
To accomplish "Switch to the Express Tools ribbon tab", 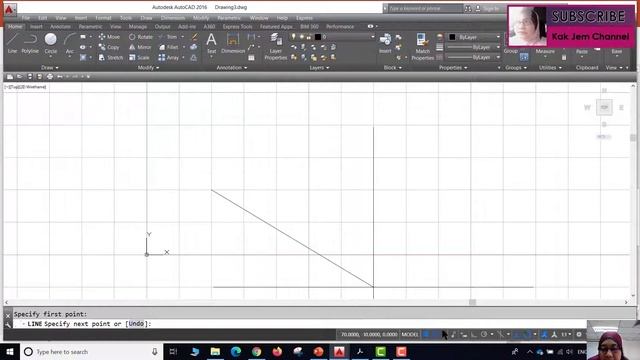I will 238,27.
